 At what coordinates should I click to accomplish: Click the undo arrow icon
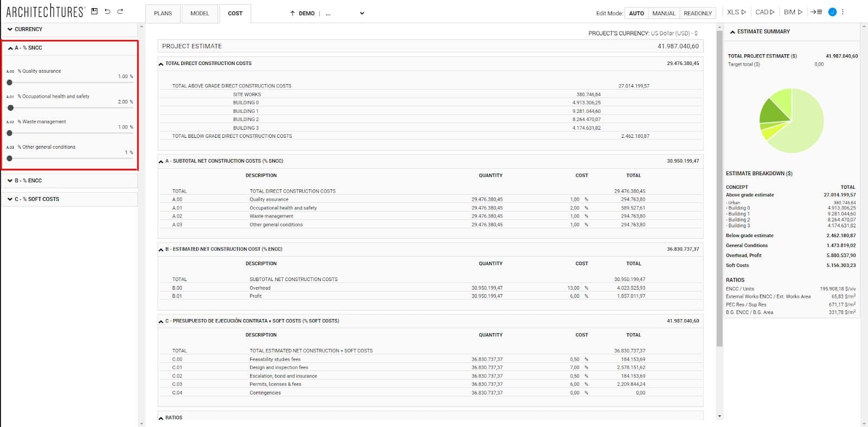pos(107,11)
